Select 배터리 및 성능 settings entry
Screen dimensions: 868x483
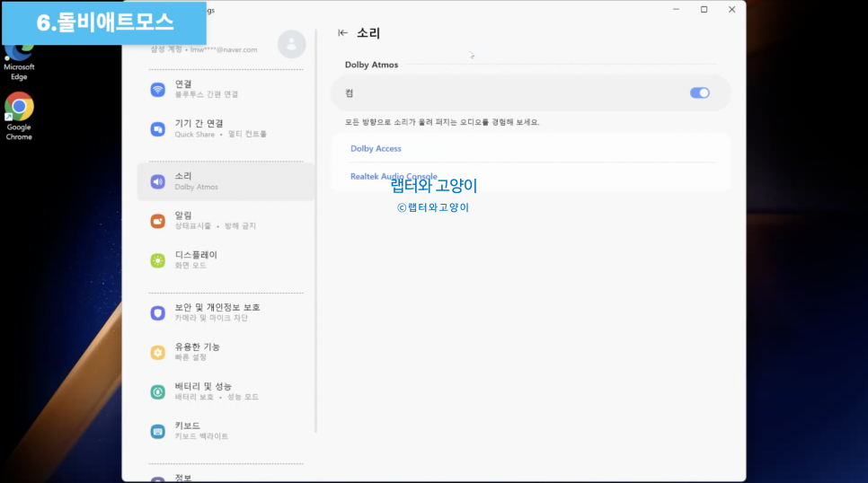pos(226,392)
